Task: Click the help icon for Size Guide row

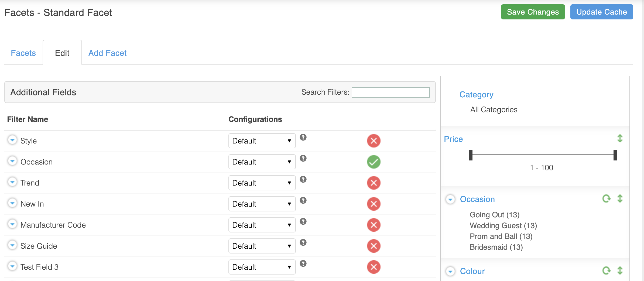Action: (x=303, y=242)
